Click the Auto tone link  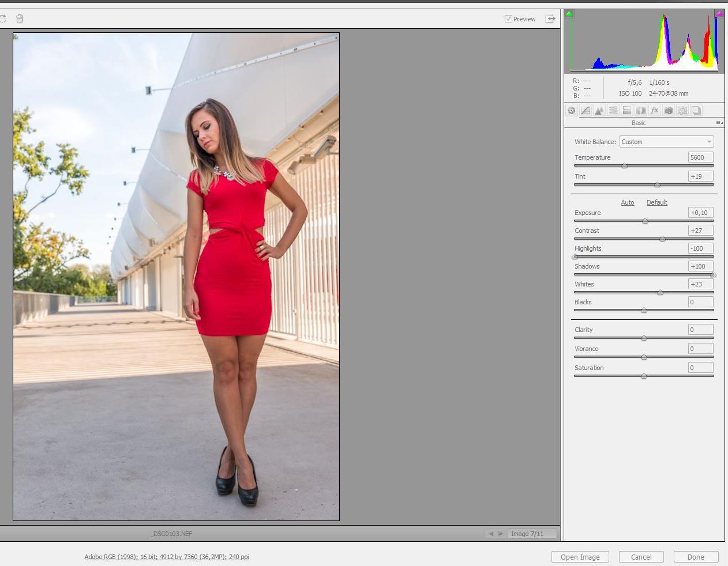pyautogui.click(x=628, y=202)
